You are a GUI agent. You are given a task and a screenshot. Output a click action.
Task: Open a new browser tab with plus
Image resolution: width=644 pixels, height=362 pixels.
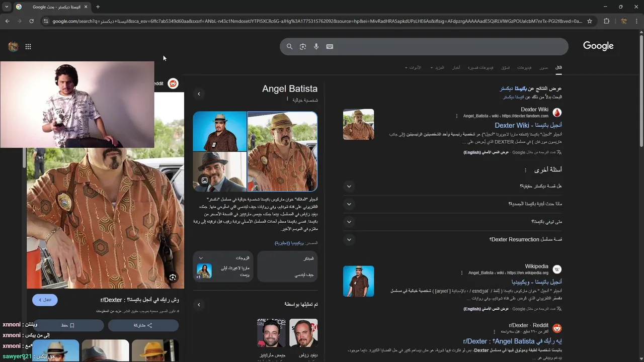[x=98, y=7]
